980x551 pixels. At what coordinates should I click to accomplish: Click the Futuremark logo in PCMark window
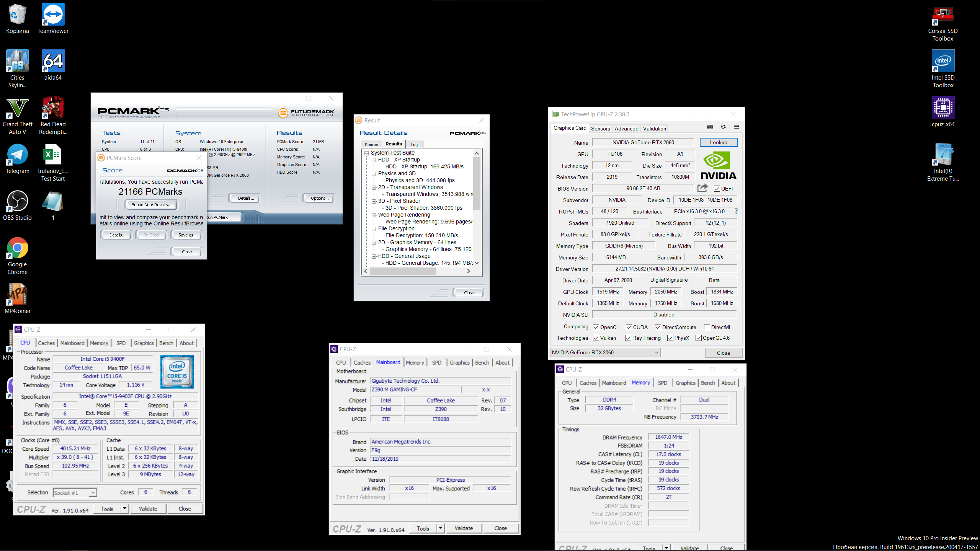click(x=307, y=112)
